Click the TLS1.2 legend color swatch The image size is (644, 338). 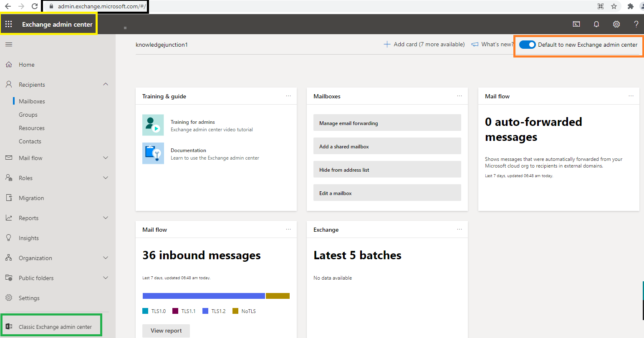click(206, 310)
